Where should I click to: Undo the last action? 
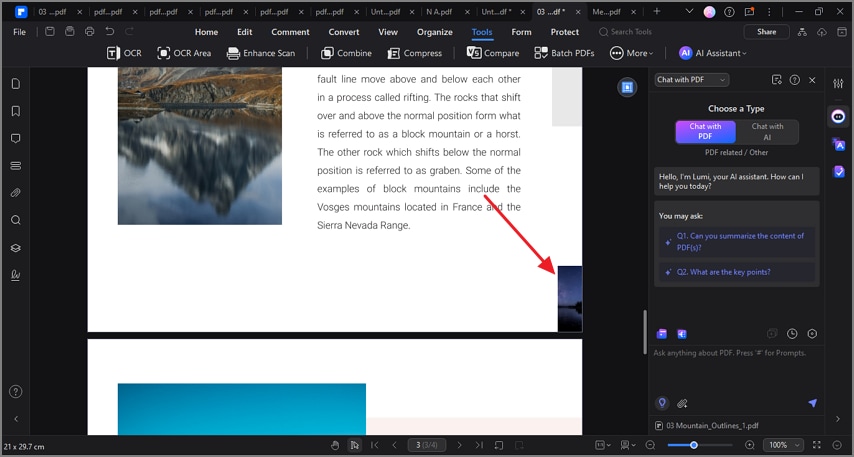(x=109, y=32)
